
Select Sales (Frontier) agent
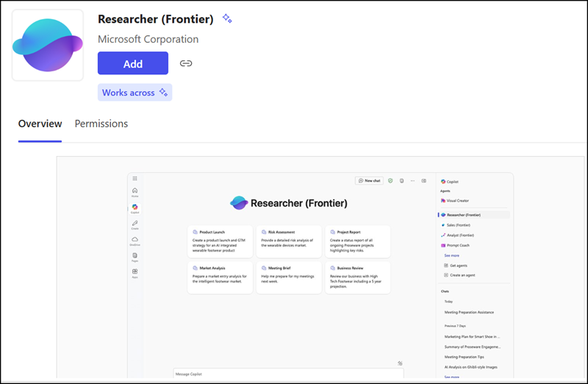456,225
